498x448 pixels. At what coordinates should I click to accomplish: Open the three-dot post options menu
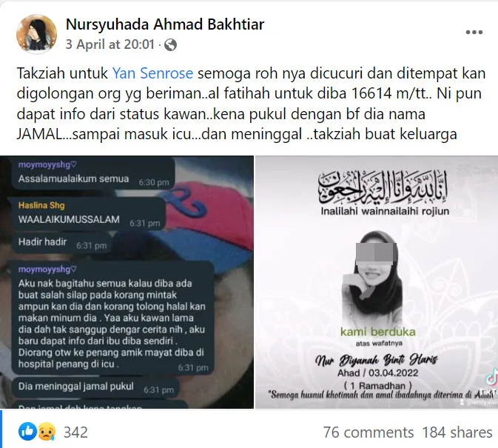474,32
